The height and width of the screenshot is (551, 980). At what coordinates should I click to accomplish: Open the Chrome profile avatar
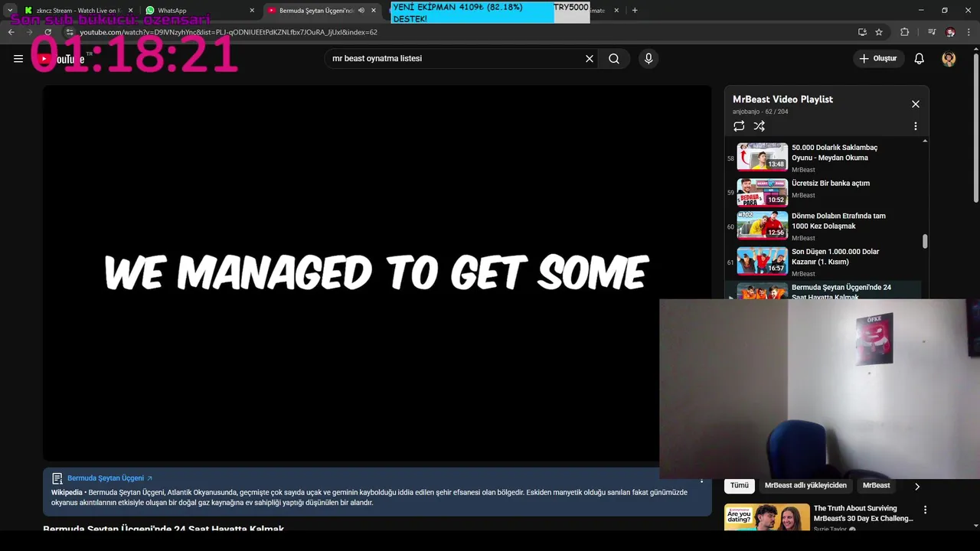(950, 32)
